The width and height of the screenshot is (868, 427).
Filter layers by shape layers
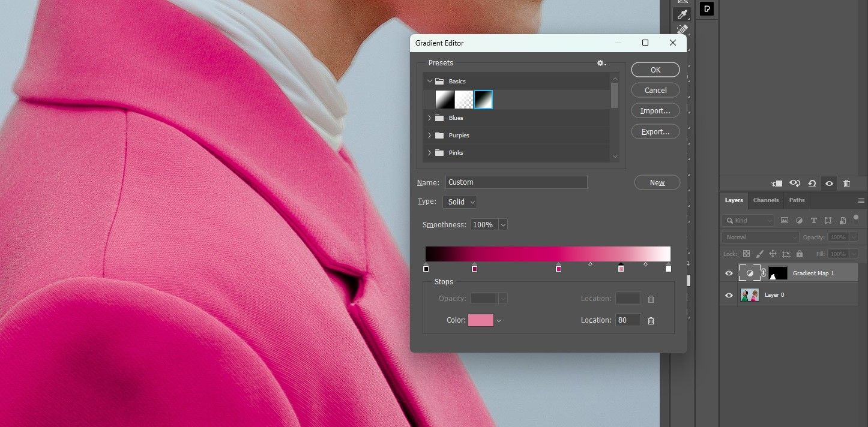(x=828, y=221)
